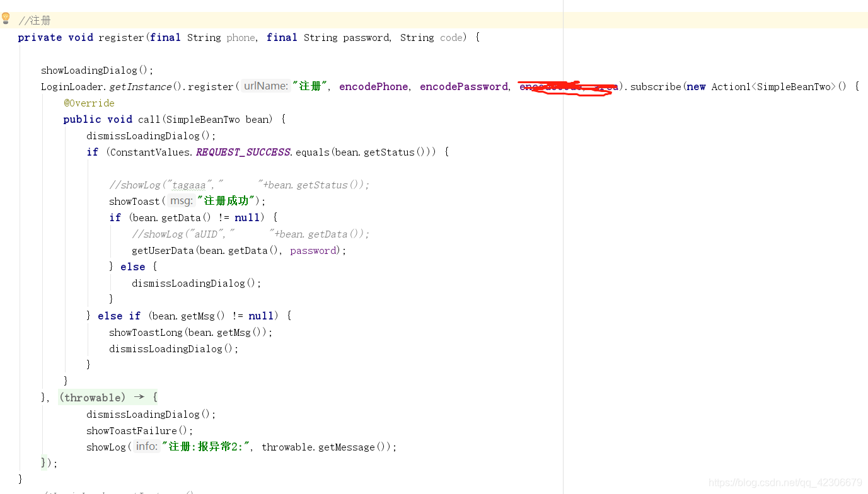Click the REQUEST_SUCCESS constant
Screen dimensions: 868x494
[243, 152]
